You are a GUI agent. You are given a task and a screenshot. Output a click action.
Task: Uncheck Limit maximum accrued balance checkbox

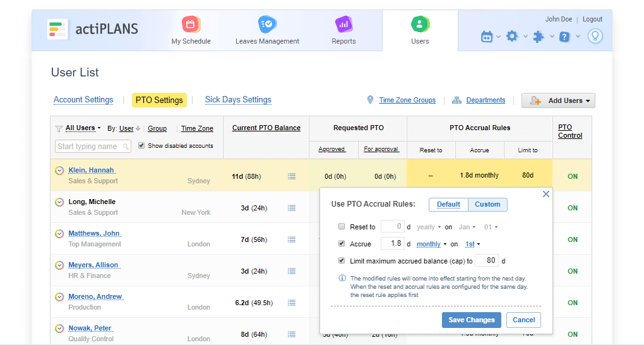[x=342, y=260]
